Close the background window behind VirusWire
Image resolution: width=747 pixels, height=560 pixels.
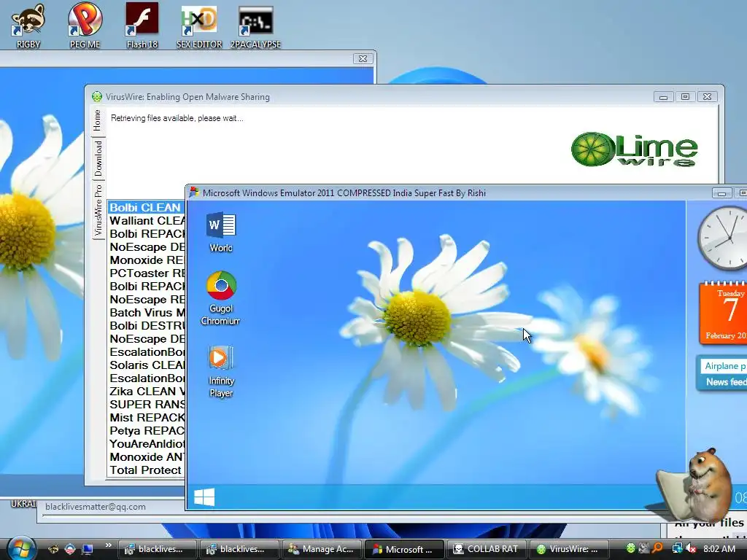coord(363,58)
